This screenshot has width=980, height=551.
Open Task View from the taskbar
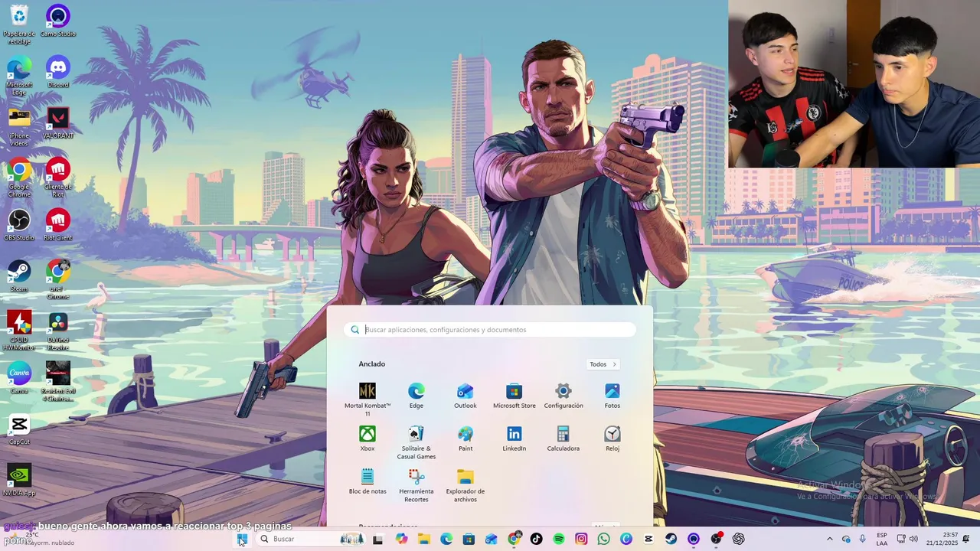[377, 540]
